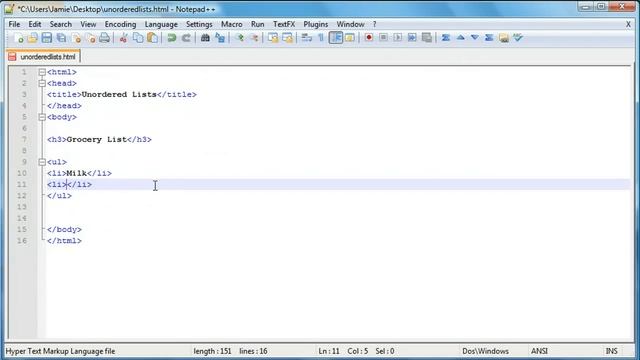Start macro recording with red dot icon

[369, 38]
